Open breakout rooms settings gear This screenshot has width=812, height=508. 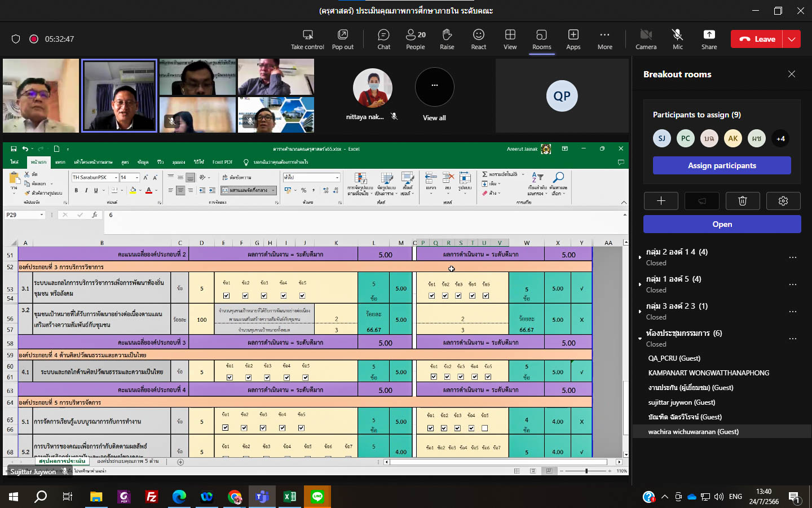[x=783, y=201]
